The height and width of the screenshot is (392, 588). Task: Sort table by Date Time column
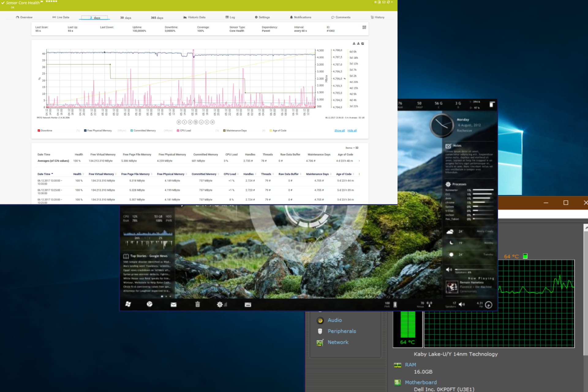(x=45, y=174)
